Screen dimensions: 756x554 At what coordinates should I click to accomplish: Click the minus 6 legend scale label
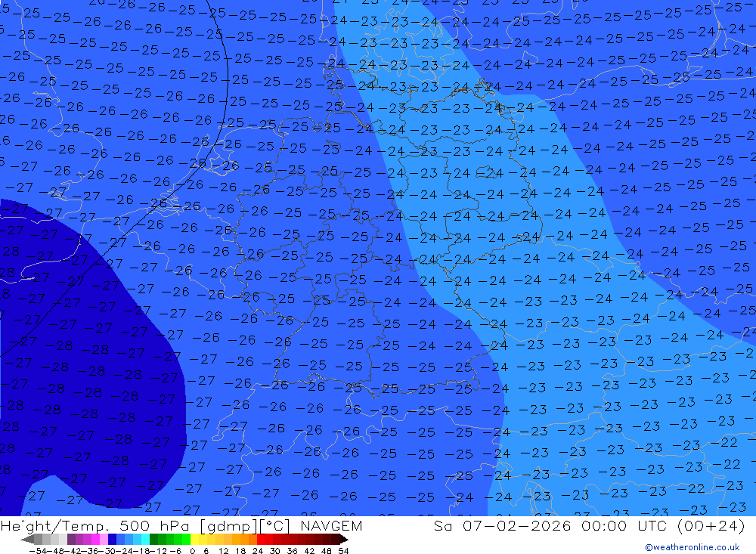pos(176,551)
